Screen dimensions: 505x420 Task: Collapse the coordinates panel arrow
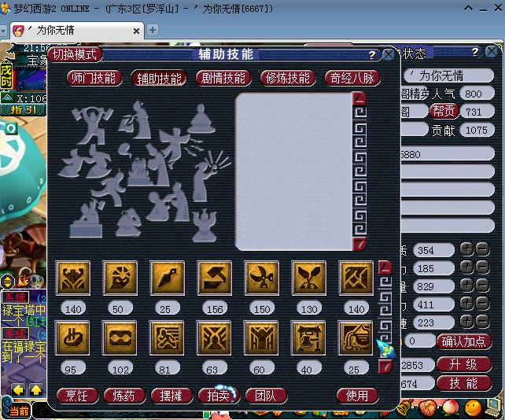[x=7, y=98]
